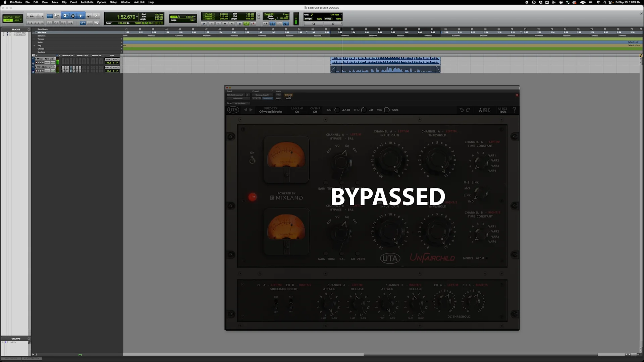The image size is (644, 362).
Task: Open the Window menu
Action: point(125,2)
